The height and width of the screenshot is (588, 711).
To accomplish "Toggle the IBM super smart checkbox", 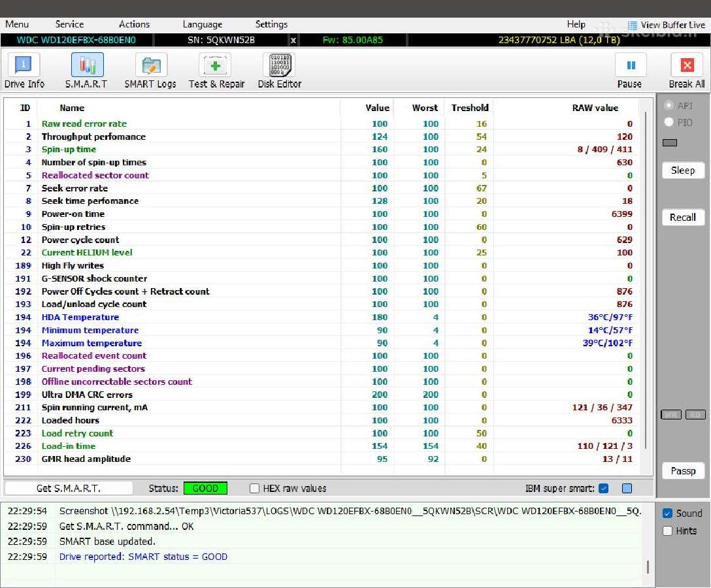I will pos(603,488).
